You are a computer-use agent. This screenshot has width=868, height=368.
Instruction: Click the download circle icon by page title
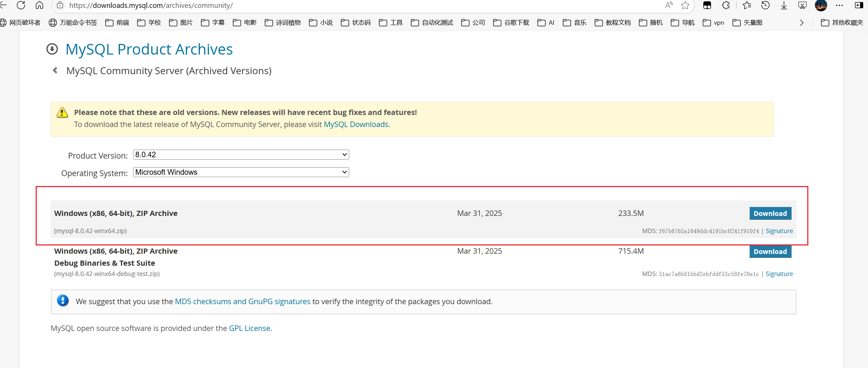point(52,49)
